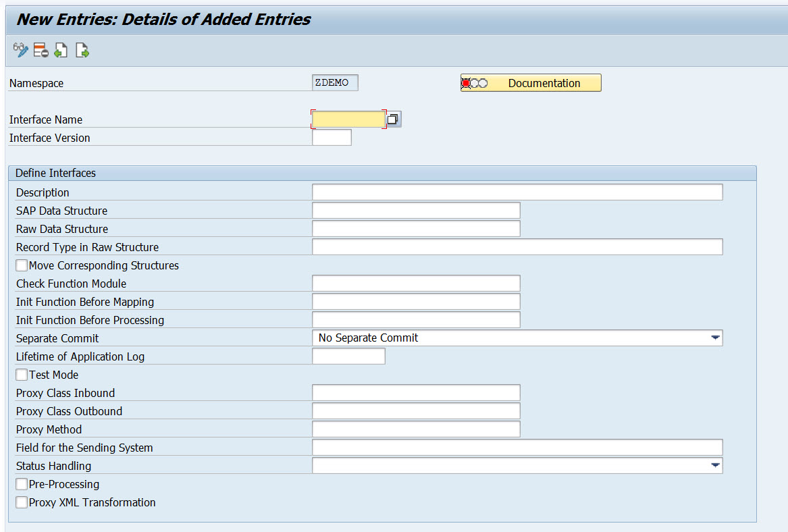The width and height of the screenshot is (788, 532).
Task: Enable Move Corresponding Structures
Action: (21, 265)
